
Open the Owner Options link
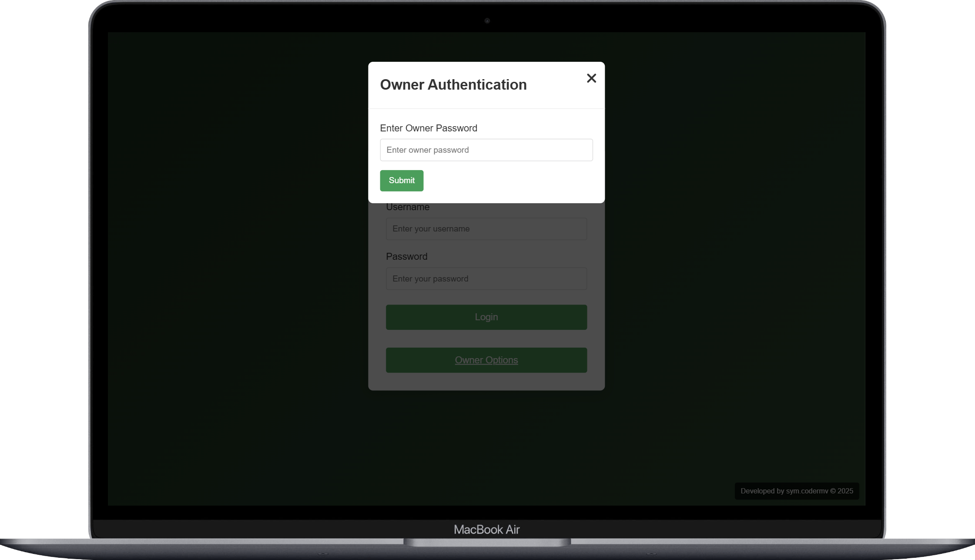pyautogui.click(x=486, y=360)
